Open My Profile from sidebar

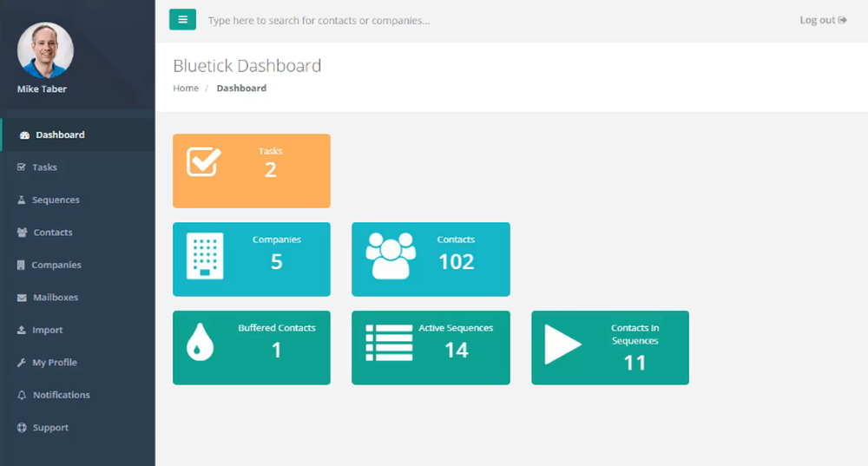pos(78,363)
